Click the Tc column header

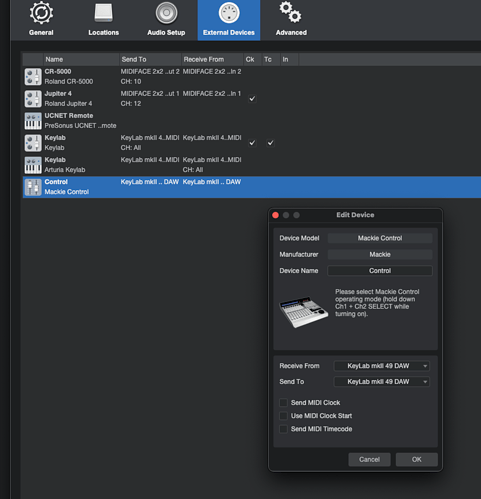[x=271, y=59]
